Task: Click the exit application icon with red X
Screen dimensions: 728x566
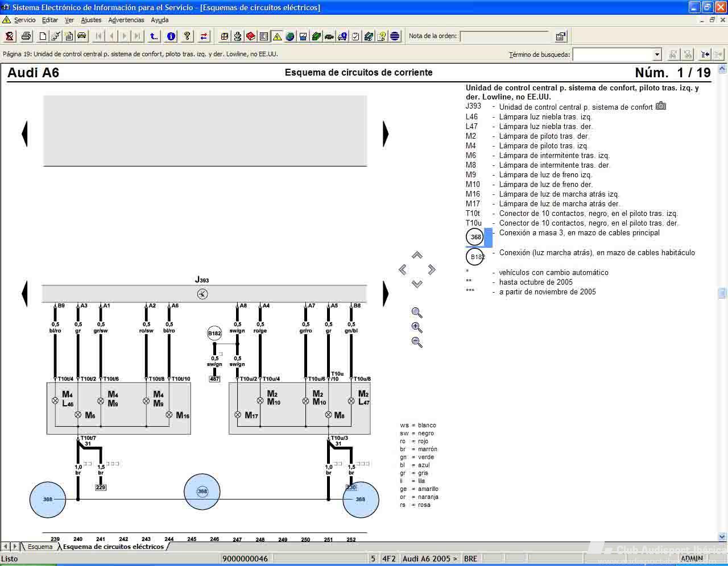Action: (10, 36)
